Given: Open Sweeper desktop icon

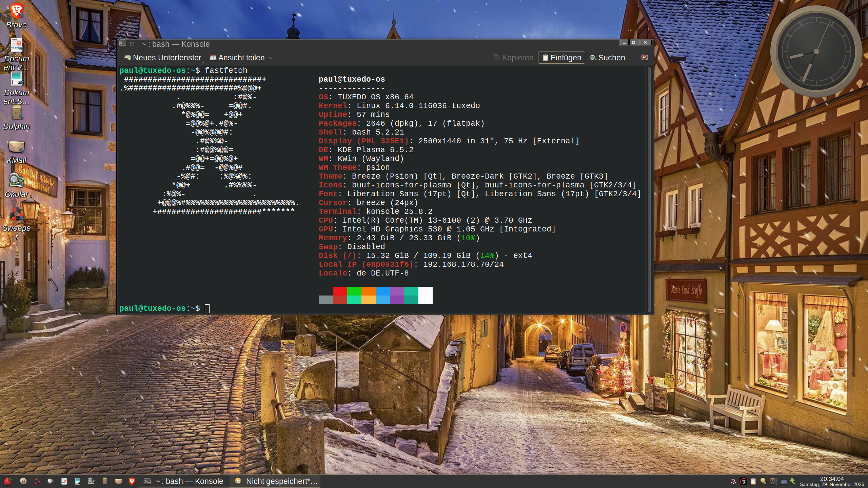Looking at the screenshot, I should tap(16, 215).
